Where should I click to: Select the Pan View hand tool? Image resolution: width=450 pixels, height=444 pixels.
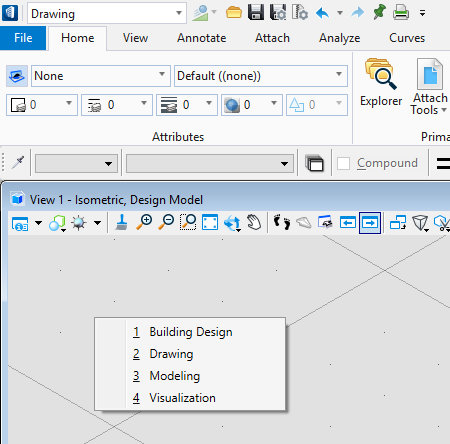point(254,223)
